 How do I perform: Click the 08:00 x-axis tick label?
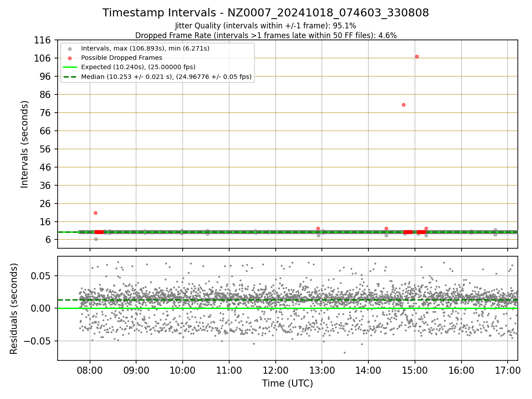click(x=90, y=371)
